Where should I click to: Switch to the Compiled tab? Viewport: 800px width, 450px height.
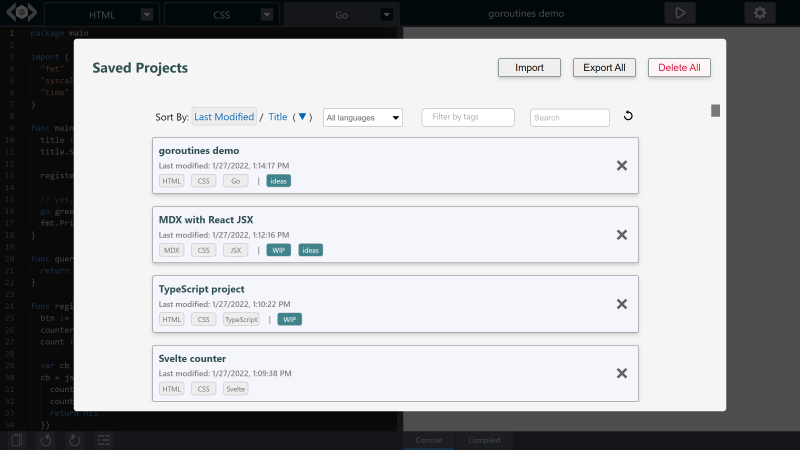[x=485, y=440]
